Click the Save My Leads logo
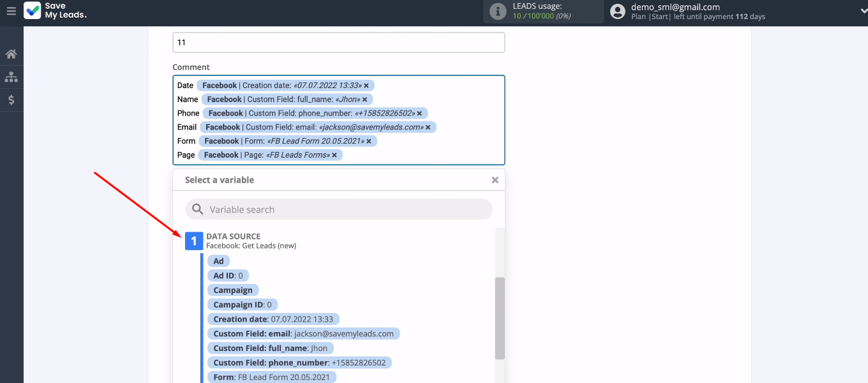The height and width of the screenshot is (383, 868). (55, 11)
